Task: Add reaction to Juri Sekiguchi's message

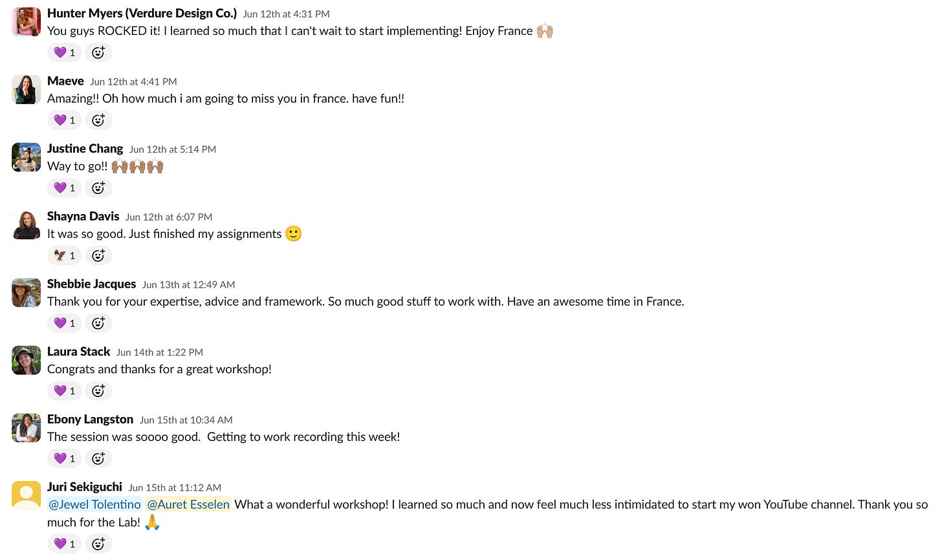Action: [x=98, y=544]
